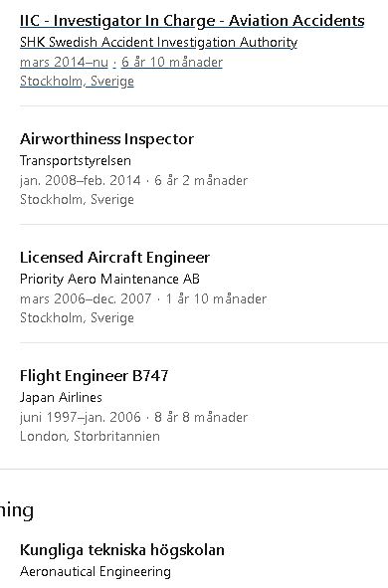388x588 pixels.
Task: Click the Airworthiness Inspector job title
Action: [x=106, y=139]
